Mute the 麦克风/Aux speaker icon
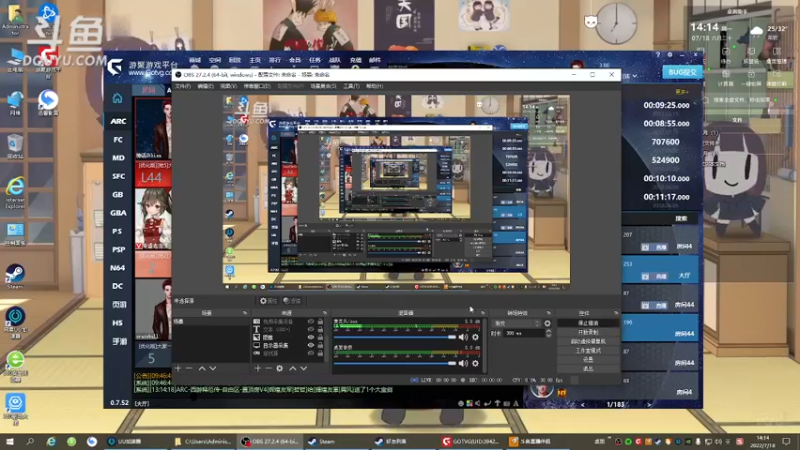Screen dimensions: 800x450 tap(463, 337)
